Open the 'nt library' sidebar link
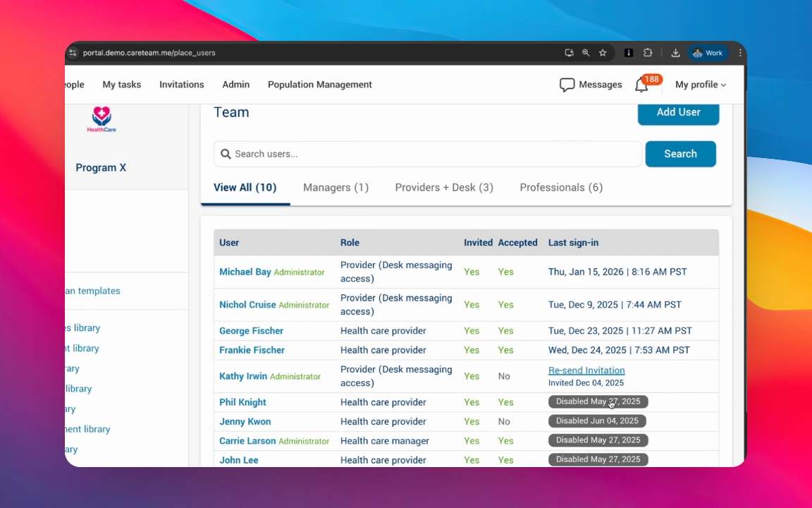 coord(82,349)
